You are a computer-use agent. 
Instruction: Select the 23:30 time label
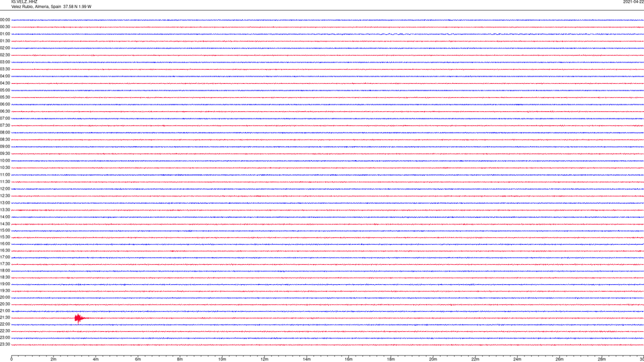pyautogui.click(x=5, y=345)
